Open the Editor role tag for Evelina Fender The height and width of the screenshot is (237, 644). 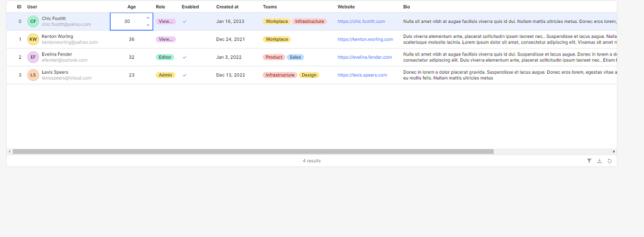pyautogui.click(x=165, y=57)
